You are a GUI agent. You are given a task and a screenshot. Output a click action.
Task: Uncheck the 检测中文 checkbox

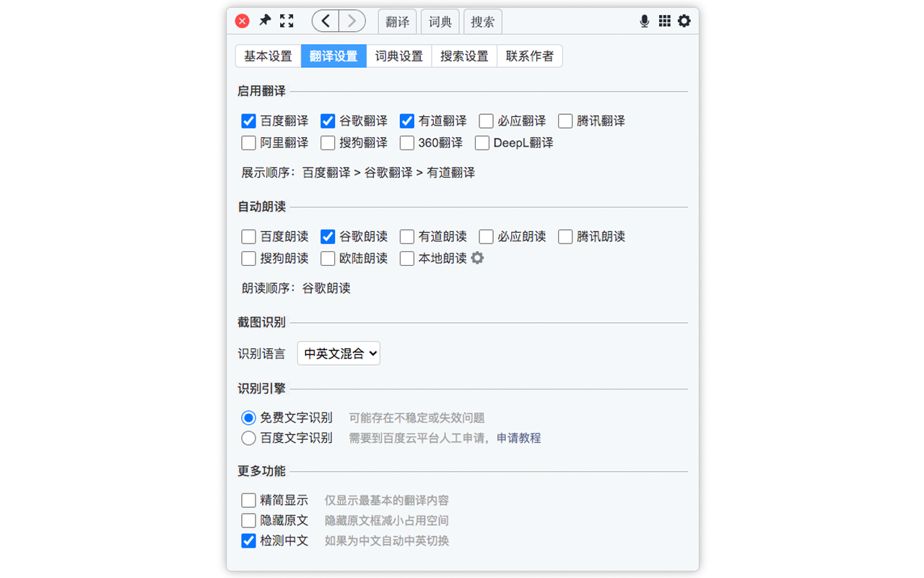(x=248, y=540)
